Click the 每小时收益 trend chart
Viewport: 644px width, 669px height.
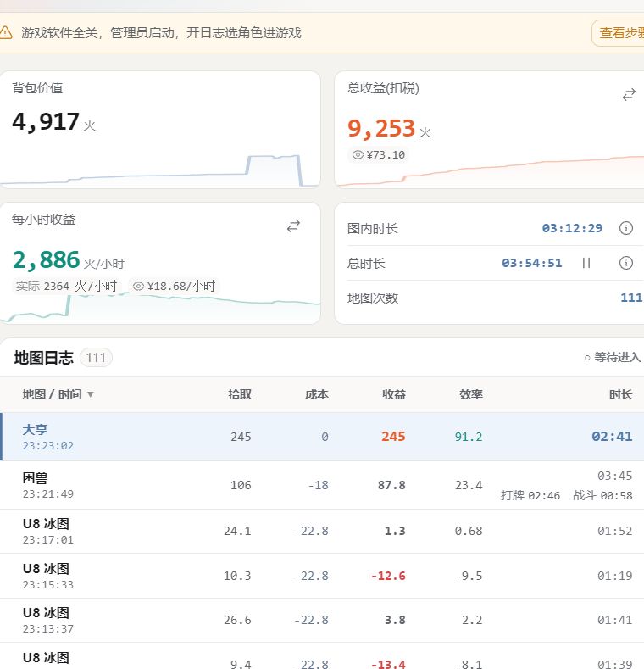160,306
